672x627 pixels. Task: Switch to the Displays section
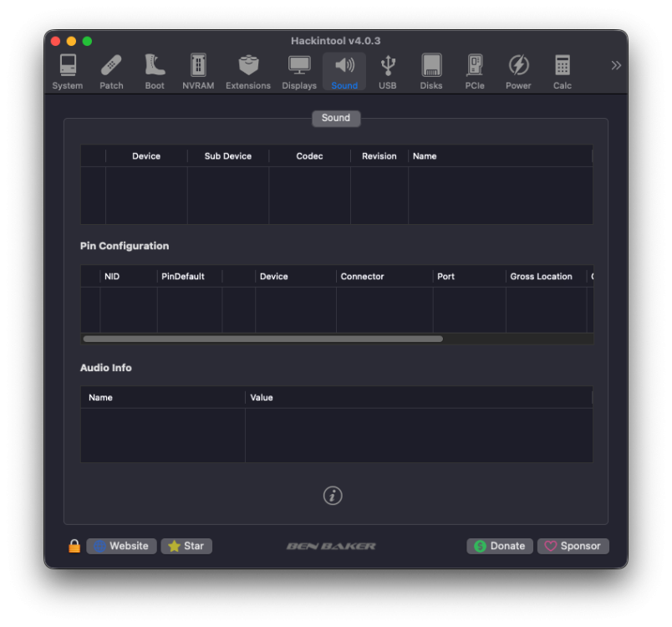299,72
